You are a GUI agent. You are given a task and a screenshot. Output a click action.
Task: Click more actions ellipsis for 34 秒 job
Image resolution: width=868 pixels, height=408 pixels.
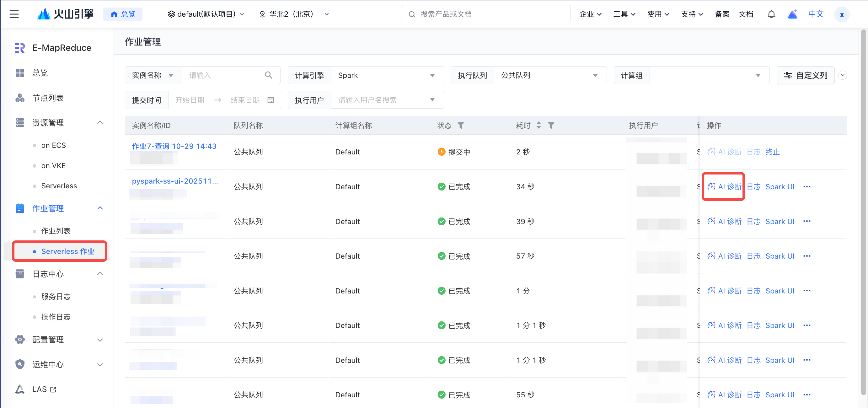(x=807, y=187)
